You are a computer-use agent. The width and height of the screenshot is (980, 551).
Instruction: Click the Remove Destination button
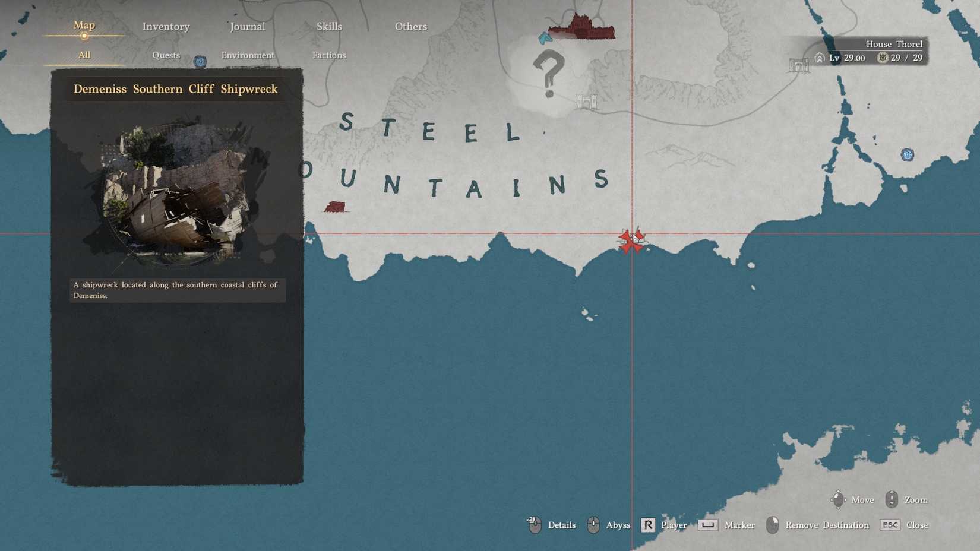click(x=817, y=525)
